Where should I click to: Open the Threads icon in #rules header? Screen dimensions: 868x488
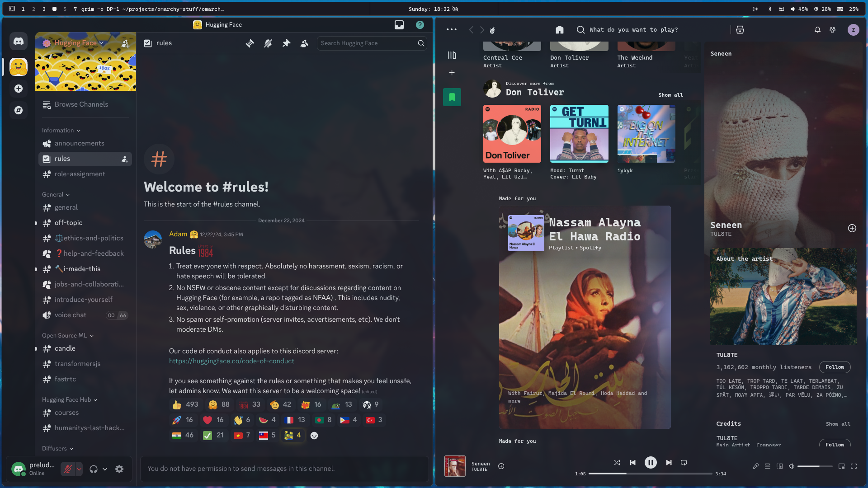250,43
